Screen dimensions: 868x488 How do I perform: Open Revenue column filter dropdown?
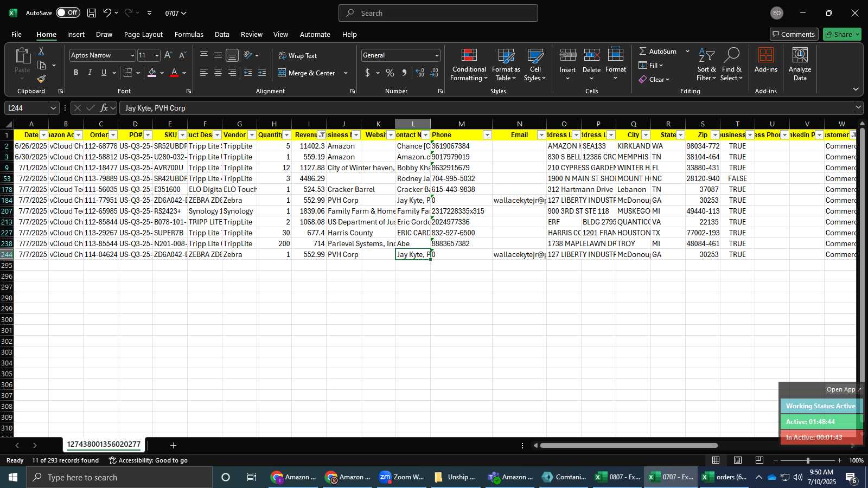tap(322, 135)
